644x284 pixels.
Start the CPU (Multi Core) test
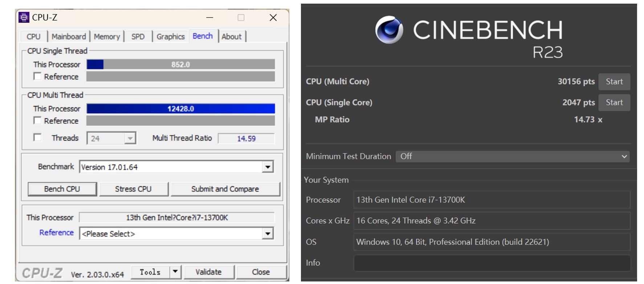point(614,82)
